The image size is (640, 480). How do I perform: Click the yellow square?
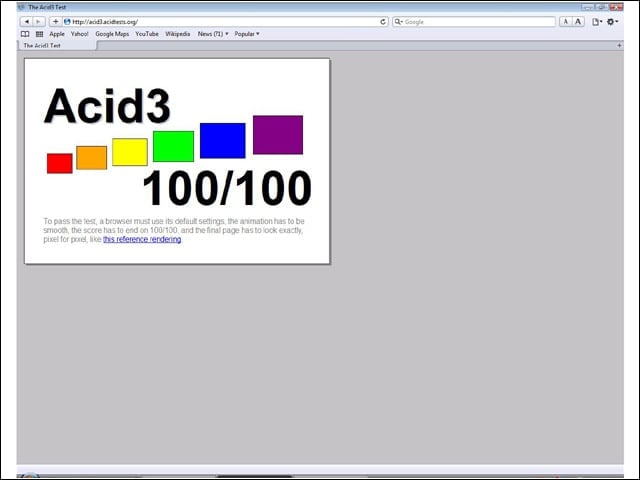(130, 152)
